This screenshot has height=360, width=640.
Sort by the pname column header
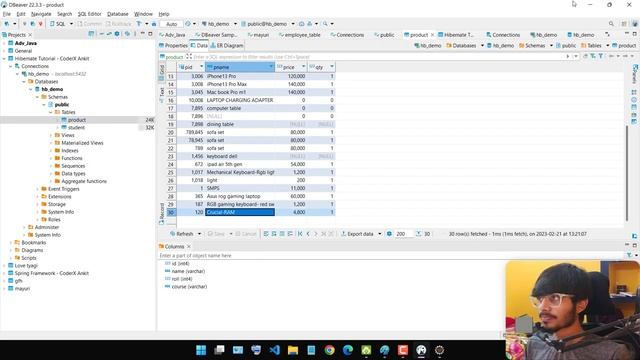point(240,67)
